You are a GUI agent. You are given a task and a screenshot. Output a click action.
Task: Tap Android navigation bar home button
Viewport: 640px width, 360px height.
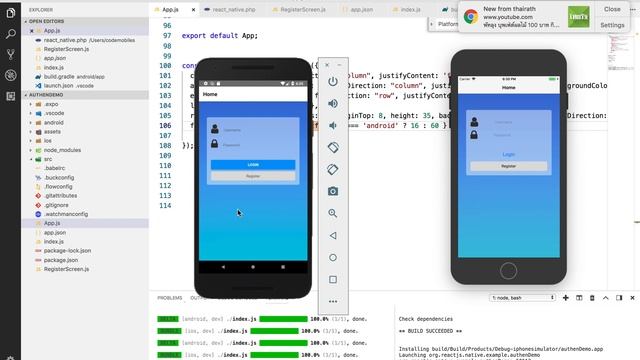253,267
